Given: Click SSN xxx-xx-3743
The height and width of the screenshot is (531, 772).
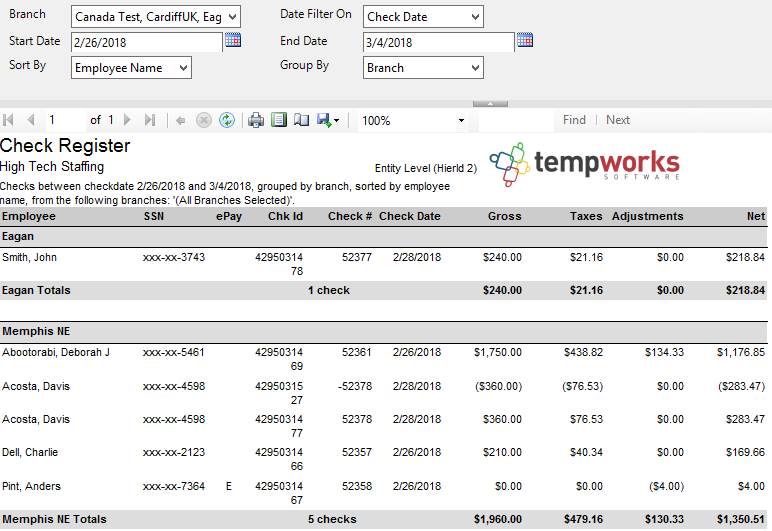Looking at the screenshot, I should pyautogui.click(x=174, y=257).
